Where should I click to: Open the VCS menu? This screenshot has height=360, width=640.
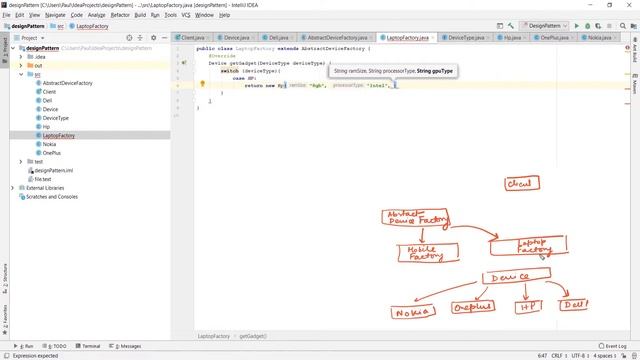186,15
